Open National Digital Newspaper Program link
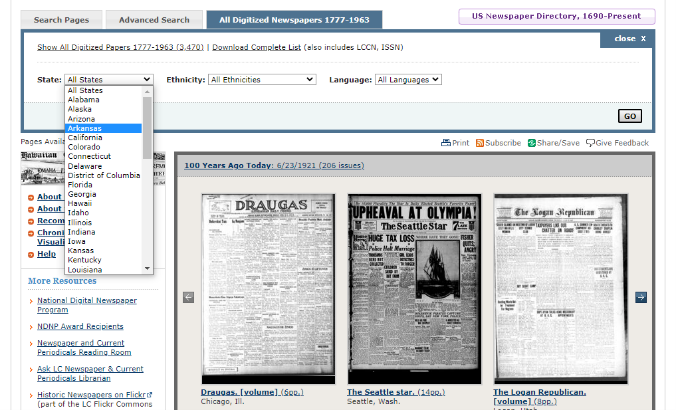Screen dimensions: 676x410 point(87,305)
